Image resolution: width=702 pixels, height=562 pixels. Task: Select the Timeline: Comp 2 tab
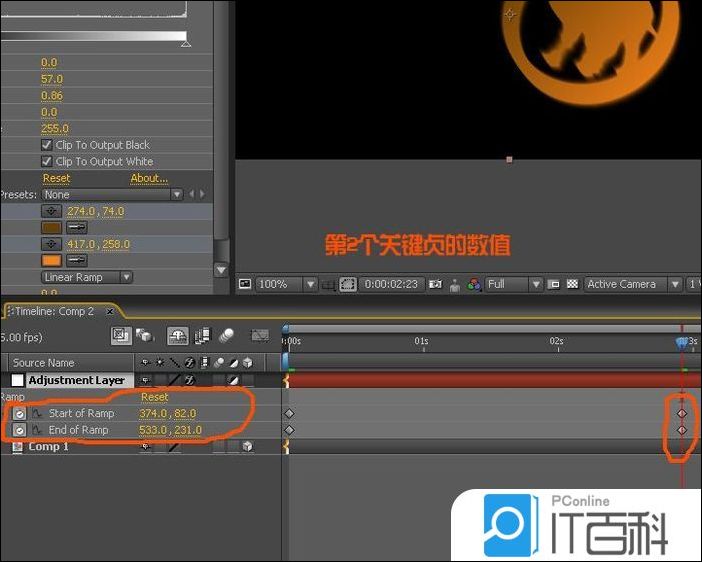click(55, 311)
